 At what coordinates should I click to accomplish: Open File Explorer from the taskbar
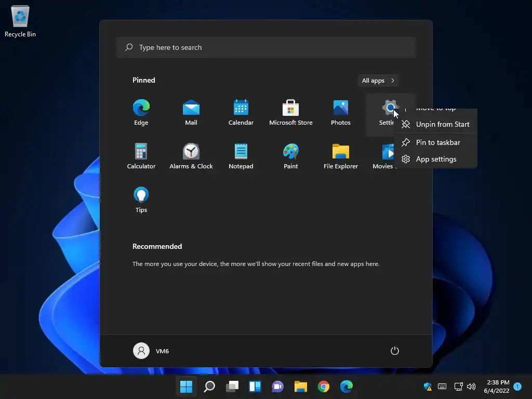(x=301, y=387)
